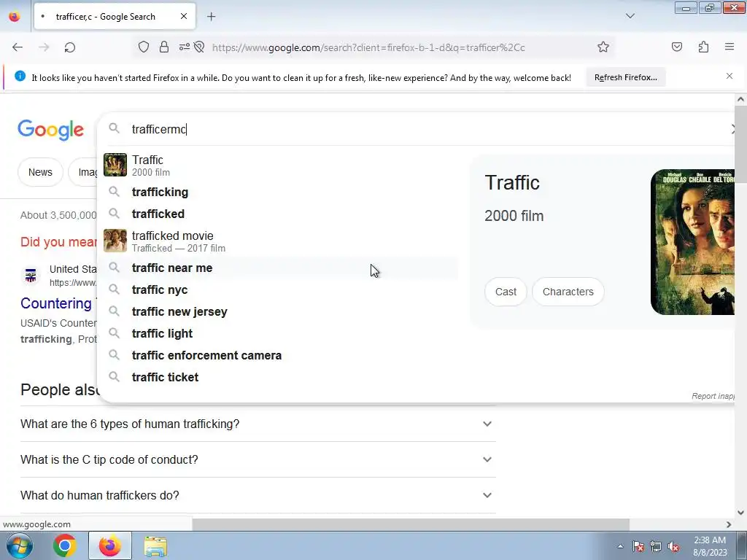Click the Action Center flag icon

coord(638,547)
